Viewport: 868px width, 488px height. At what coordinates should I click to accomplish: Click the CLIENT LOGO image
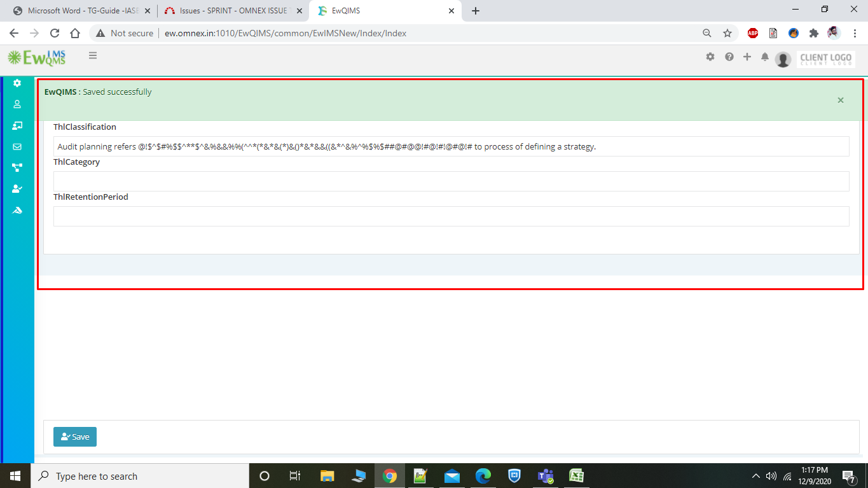click(826, 60)
